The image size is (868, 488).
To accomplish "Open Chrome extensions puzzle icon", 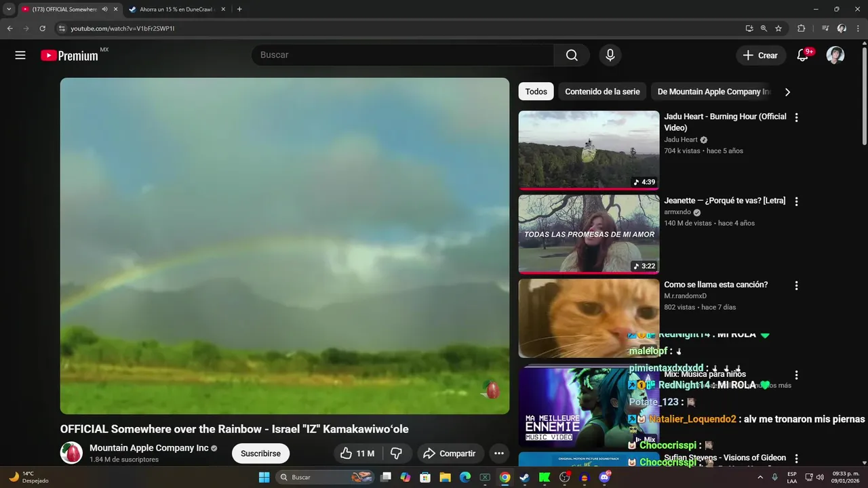I will click(801, 28).
